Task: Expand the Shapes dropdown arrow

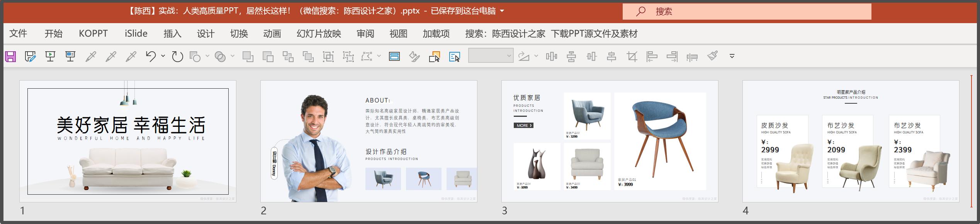Action: click(207, 56)
